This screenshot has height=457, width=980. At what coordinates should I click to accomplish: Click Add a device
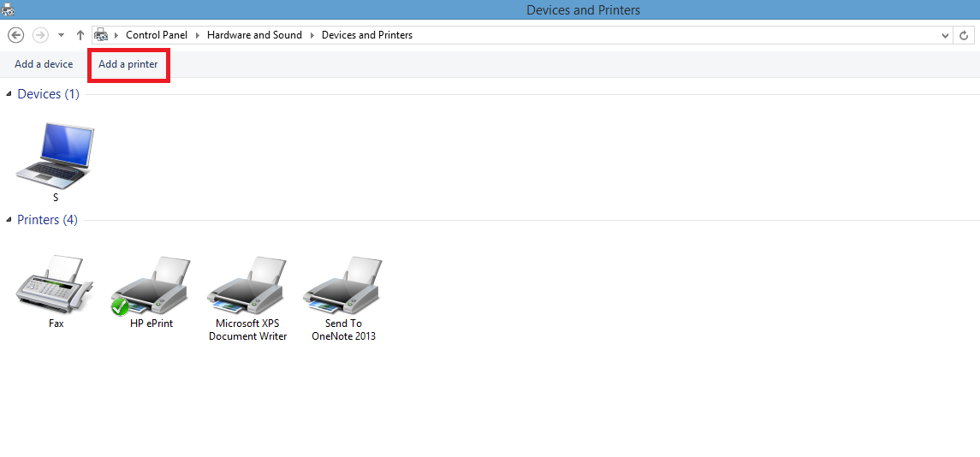(44, 64)
